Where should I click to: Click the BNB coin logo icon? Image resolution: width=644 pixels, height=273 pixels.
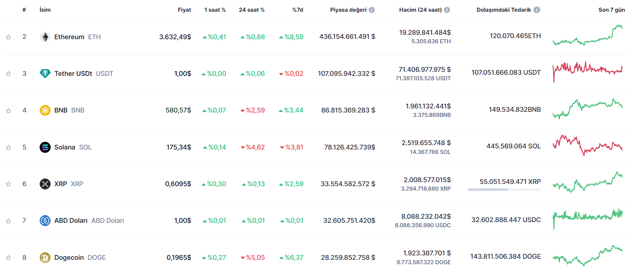coord(45,110)
